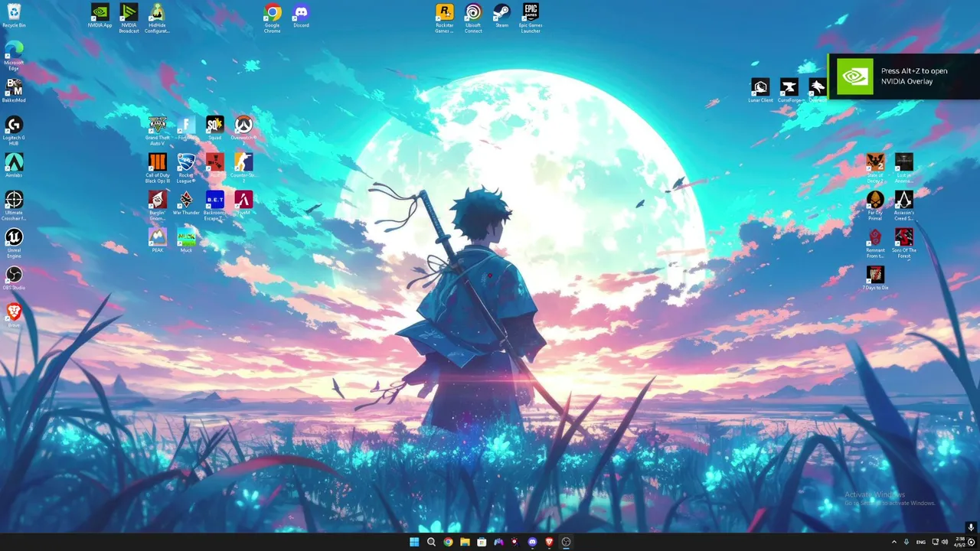Open the Lost in Anomaly shortcut
The height and width of the screenshot is (551, 980).
903,168
